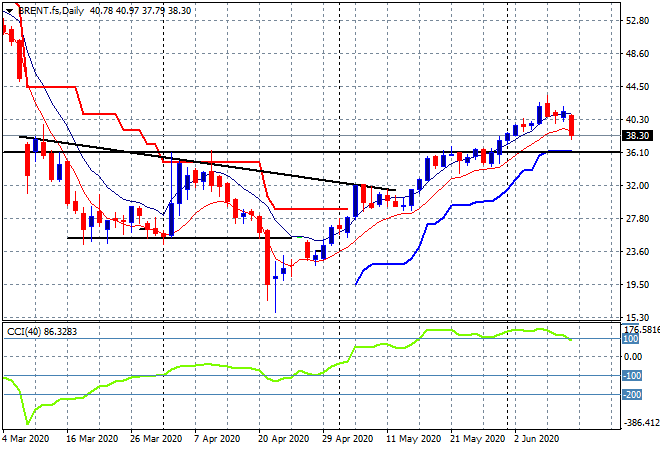The width and height of the screenshot is (660, 450).
Task: Click the CCI(40) 86.3283 indicator label
Action: pos(42,332)
